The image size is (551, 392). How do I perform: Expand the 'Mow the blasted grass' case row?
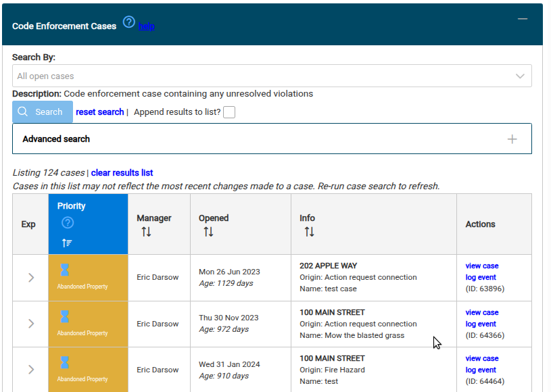click(x=31, y=324)
